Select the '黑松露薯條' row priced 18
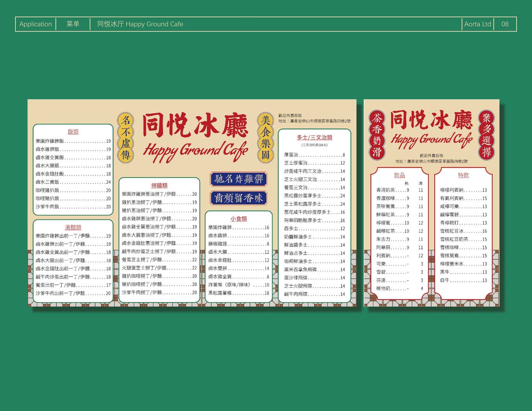532x411 pixels. click(x=238, y=293)
